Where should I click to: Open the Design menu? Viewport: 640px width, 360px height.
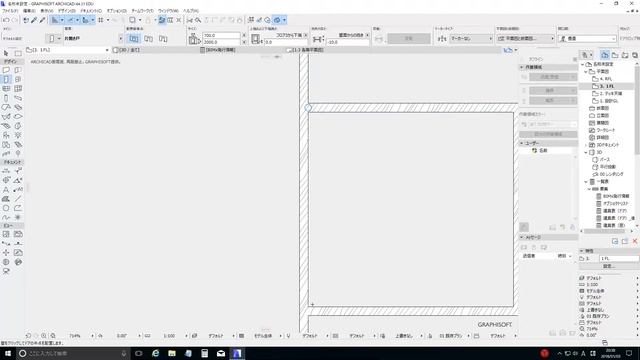click(x=66, y=11)
